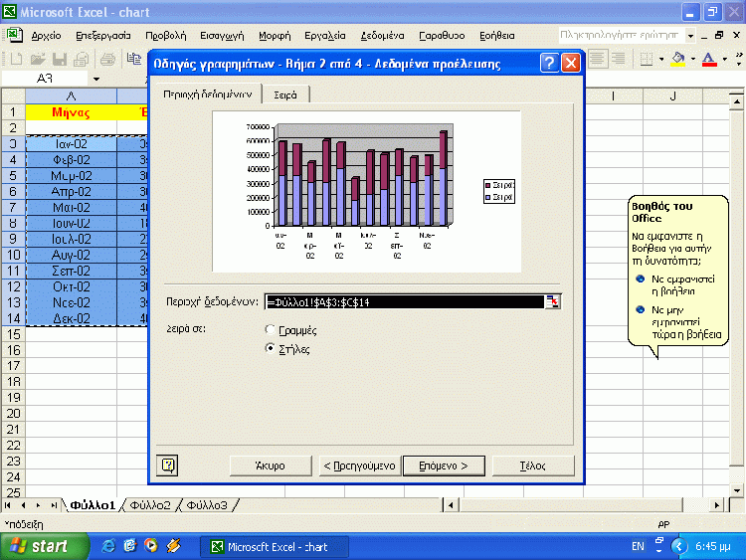Open the Εργαλεία menu

tap(325, 35)
